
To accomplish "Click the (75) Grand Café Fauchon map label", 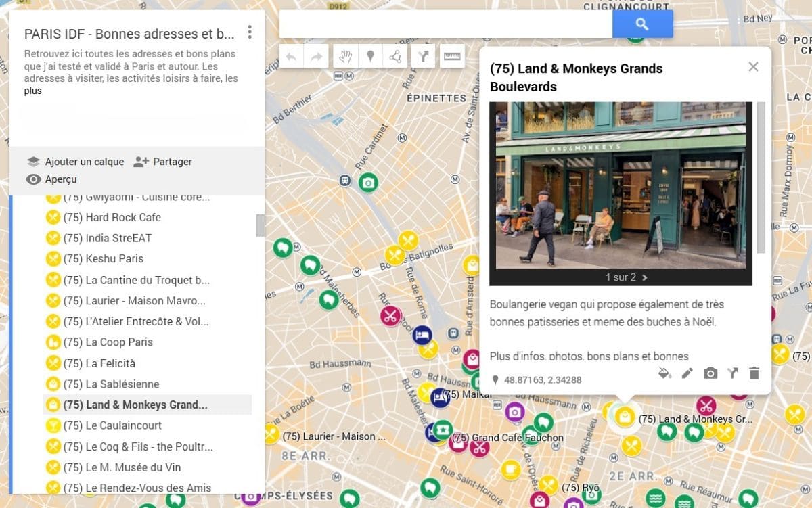I will point(508,438).
